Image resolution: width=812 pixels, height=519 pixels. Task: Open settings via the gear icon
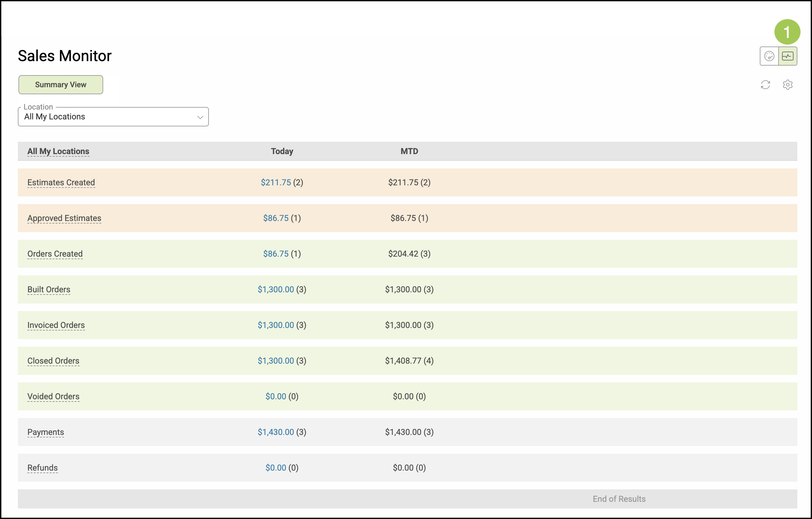coord(787,85)
